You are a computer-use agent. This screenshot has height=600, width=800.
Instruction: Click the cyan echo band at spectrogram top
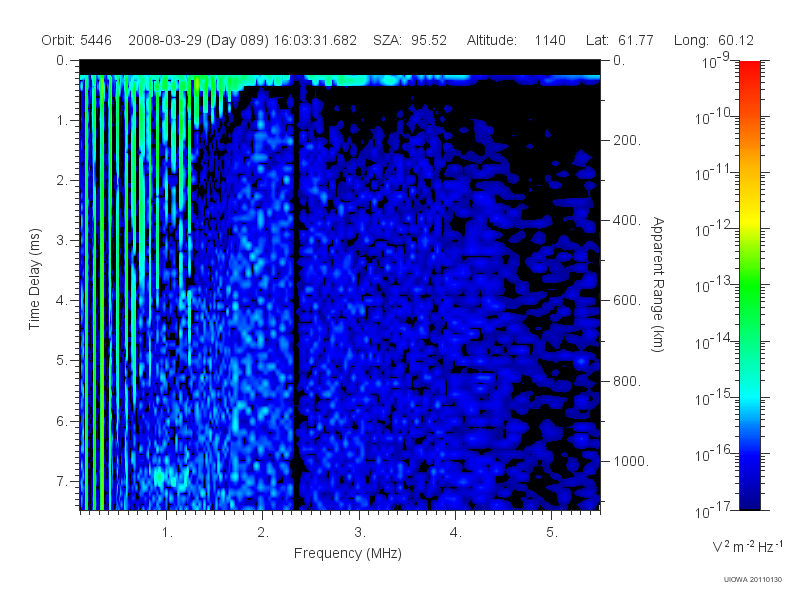coord(339,80)
